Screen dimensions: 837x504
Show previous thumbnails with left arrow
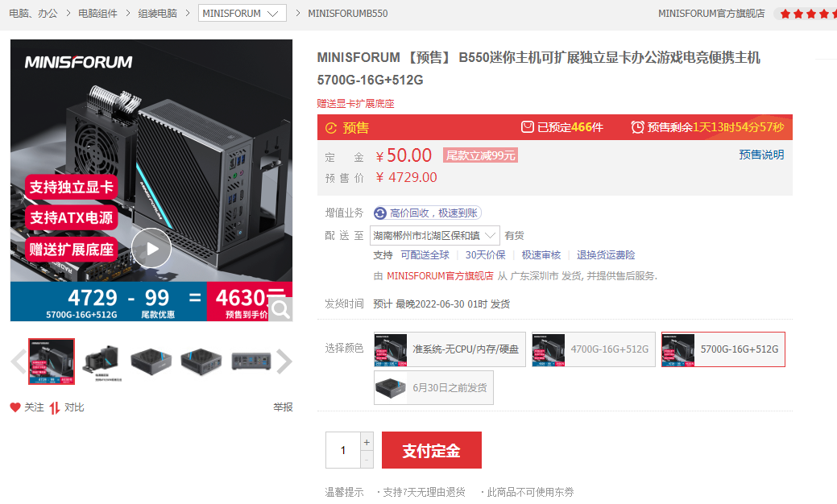click(19, 361)
